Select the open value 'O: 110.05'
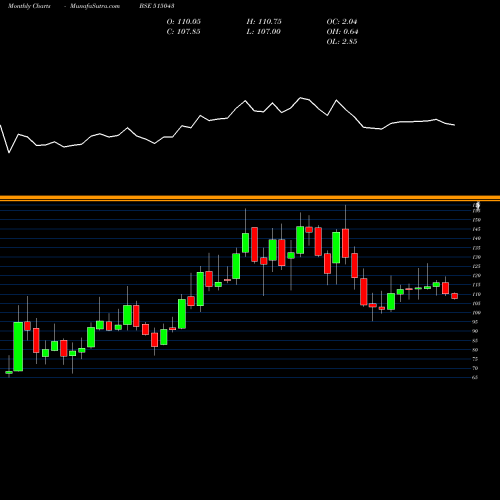This screenshot has width=500, height=500. coord(184,22)
